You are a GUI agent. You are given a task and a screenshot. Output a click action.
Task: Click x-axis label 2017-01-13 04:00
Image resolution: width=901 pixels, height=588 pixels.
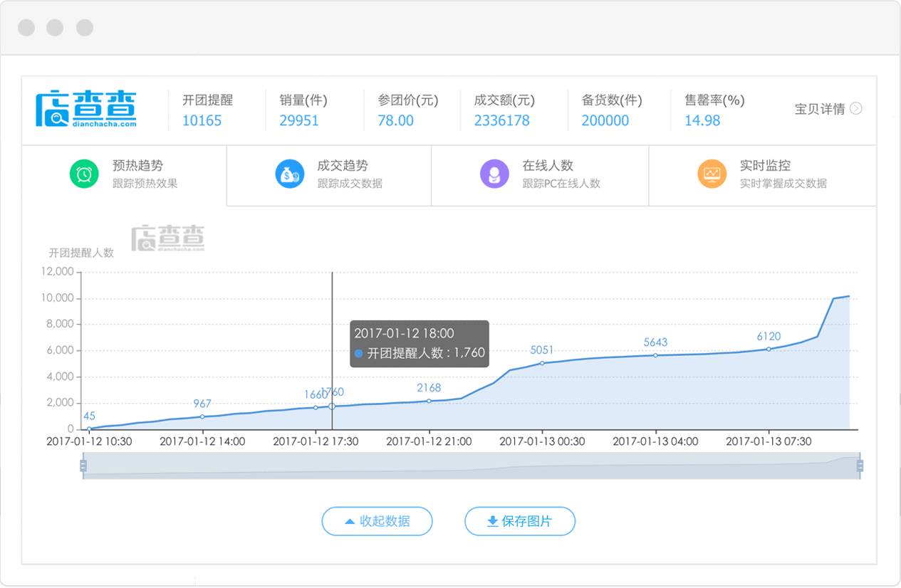point(655,441)
